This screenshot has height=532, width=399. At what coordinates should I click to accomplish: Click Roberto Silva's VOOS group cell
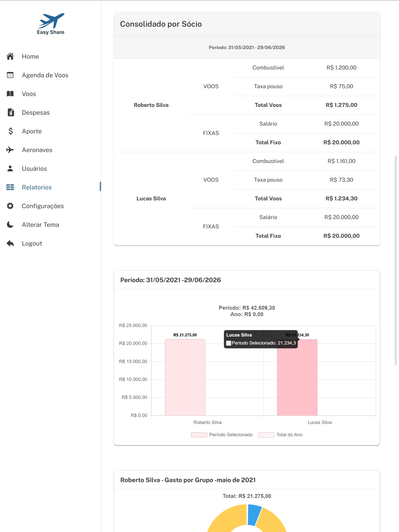pyautogui.click(x=211, y=86)
